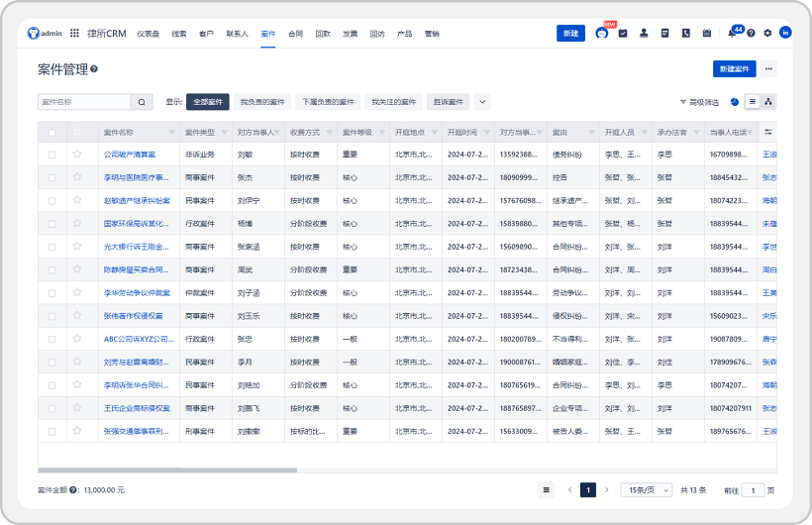
Task: Open the settings gear icon
Action: (x=767, y=33)
